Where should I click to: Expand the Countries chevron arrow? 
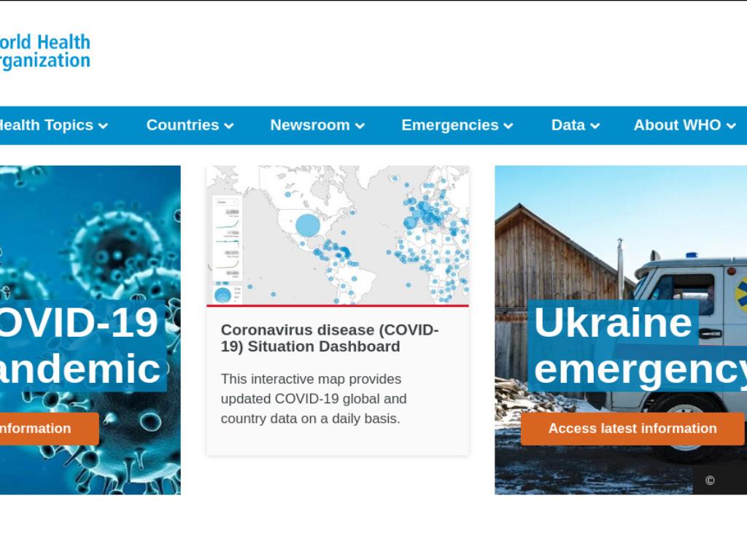(228, 125)
